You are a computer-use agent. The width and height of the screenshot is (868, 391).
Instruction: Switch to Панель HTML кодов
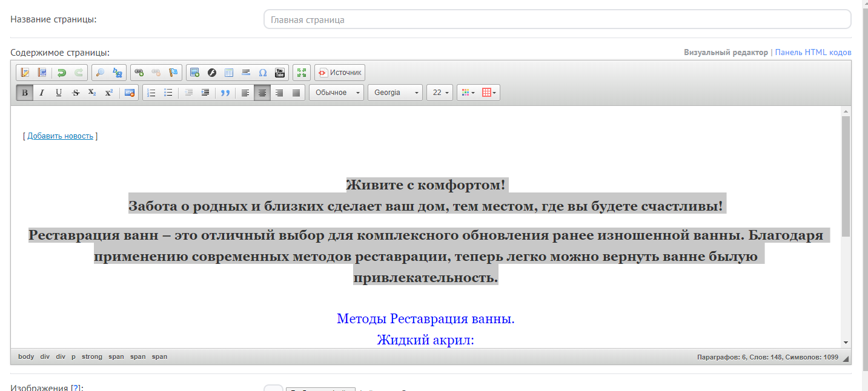(x=813, y=53)
